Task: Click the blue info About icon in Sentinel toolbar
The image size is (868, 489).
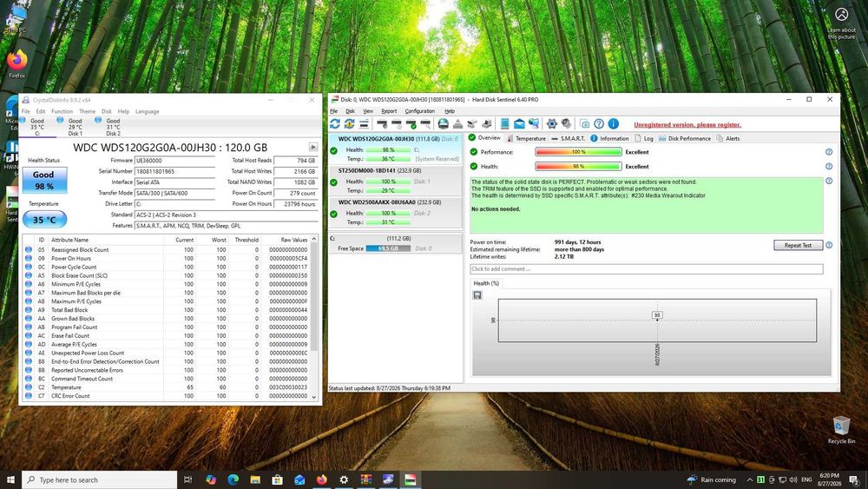Action: 614,124
